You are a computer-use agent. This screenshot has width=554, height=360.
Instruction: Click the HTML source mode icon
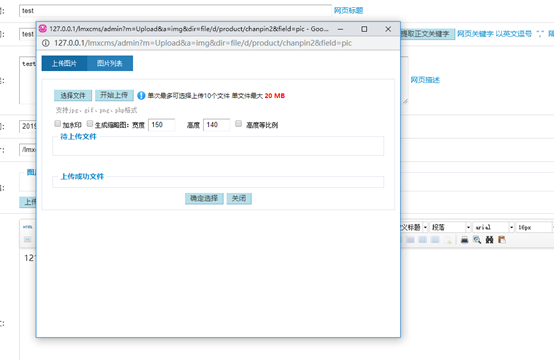pyautogui.click(x=28, y=227)
